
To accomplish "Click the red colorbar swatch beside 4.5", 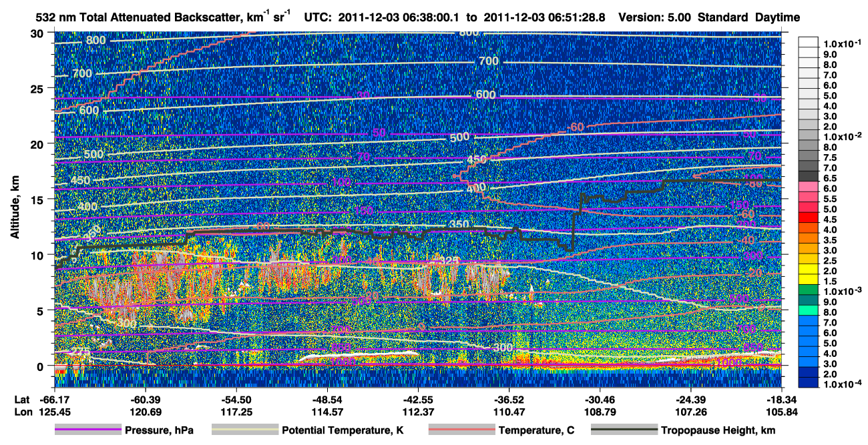I will [809, 217].
